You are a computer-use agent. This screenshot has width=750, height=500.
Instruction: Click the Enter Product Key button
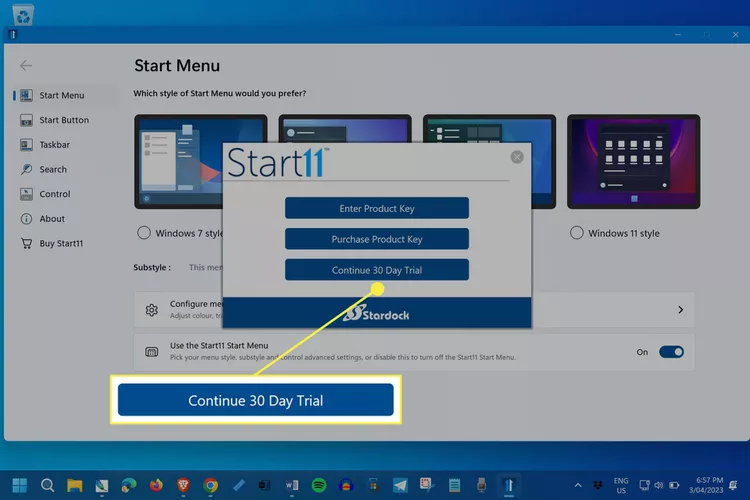point(377,208)
